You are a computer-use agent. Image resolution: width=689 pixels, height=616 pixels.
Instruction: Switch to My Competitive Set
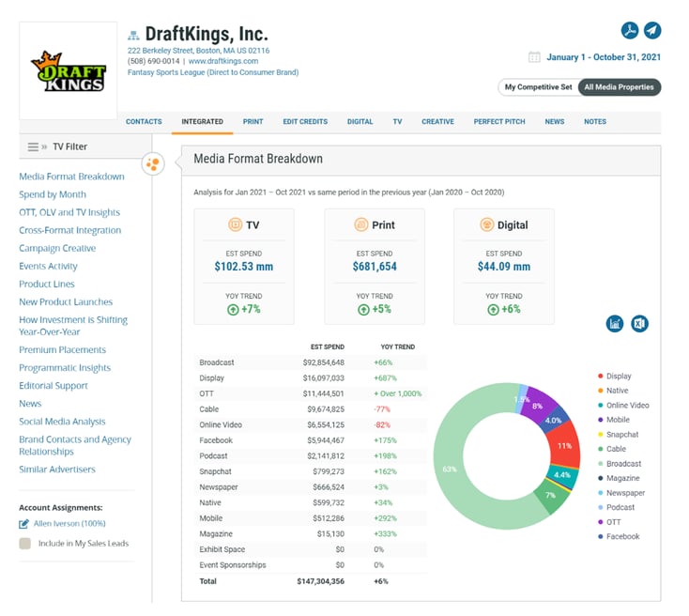click(x=538, y=87)
